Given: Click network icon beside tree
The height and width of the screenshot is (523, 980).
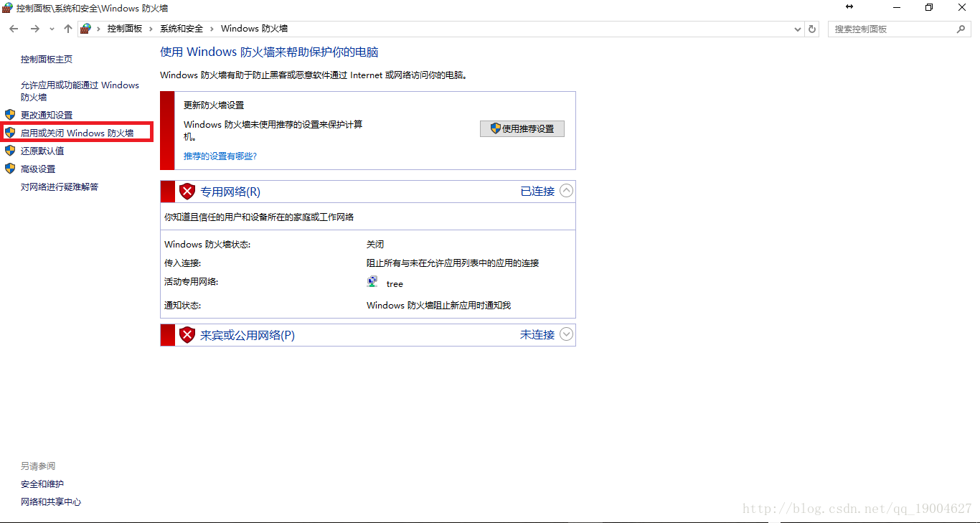Looking at the screenshot, I should point(373,282).
